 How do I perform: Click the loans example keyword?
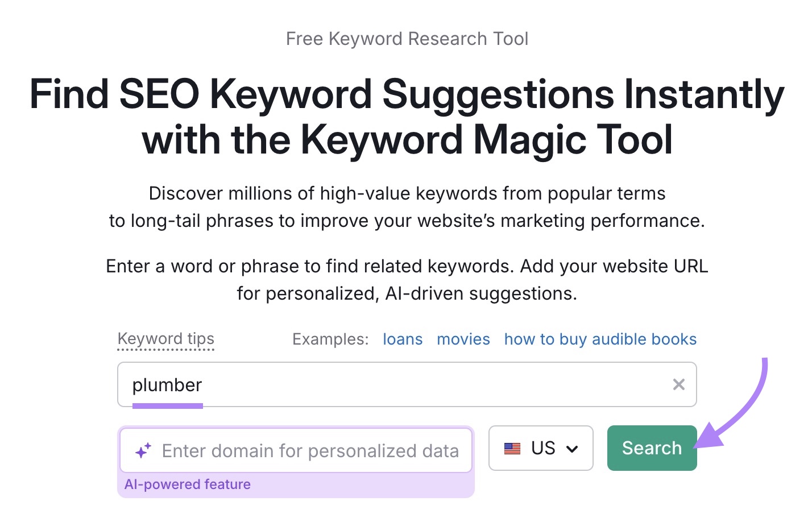402,339
